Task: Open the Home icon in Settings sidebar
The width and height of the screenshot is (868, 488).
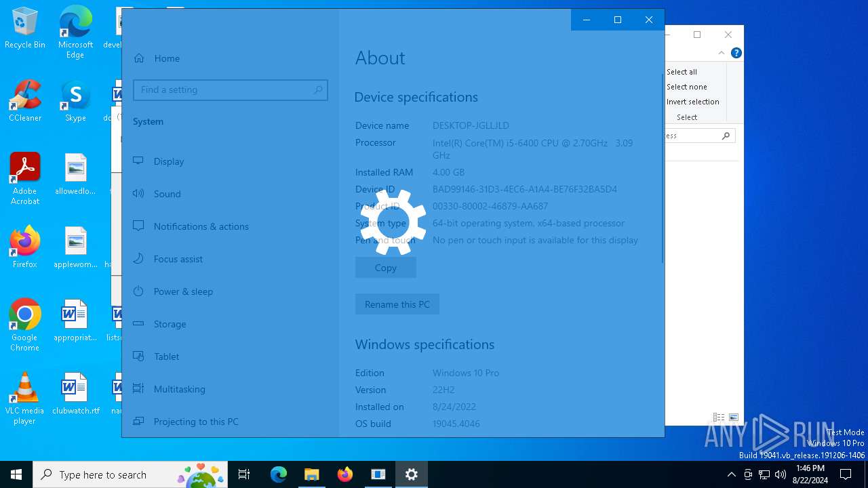Action: [139, 58]
